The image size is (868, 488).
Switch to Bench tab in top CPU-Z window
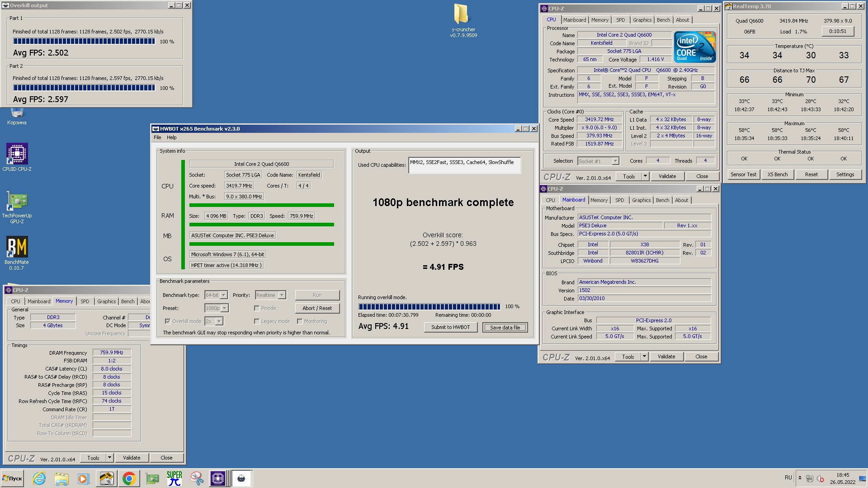(663, 20)
